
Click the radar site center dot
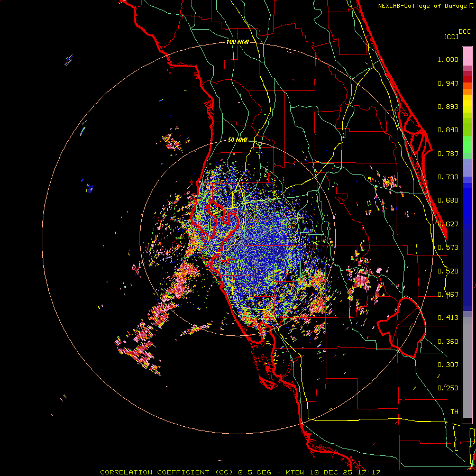click(x=237, y=239)
